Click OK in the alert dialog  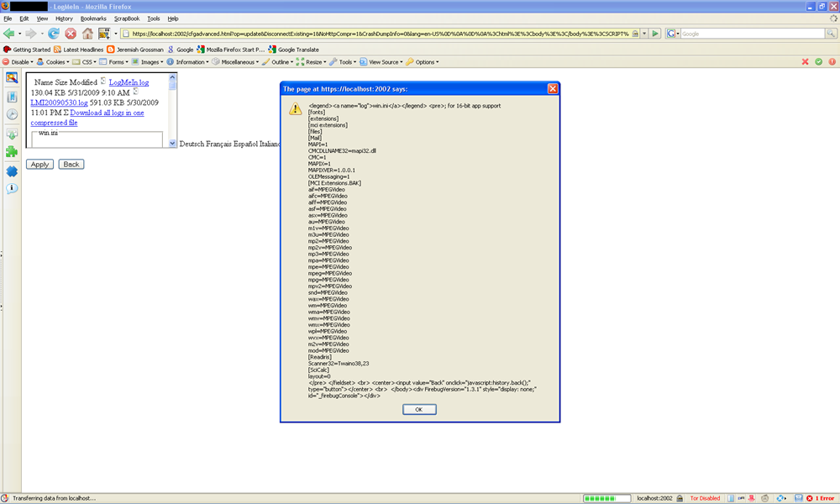click(x=419, y=409)
